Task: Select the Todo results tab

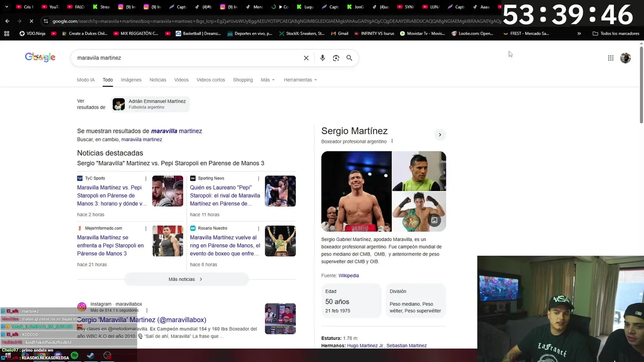Action: click(x=108, y=80)
